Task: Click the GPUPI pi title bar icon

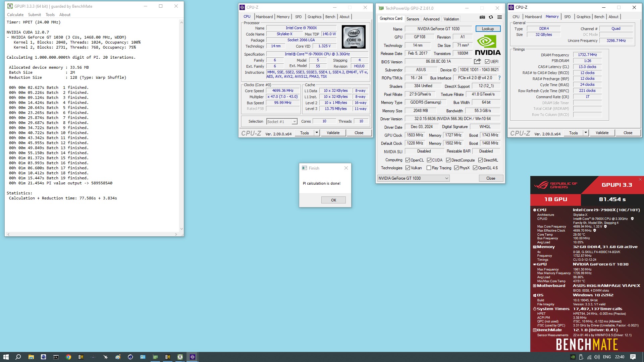Action: 10,6
